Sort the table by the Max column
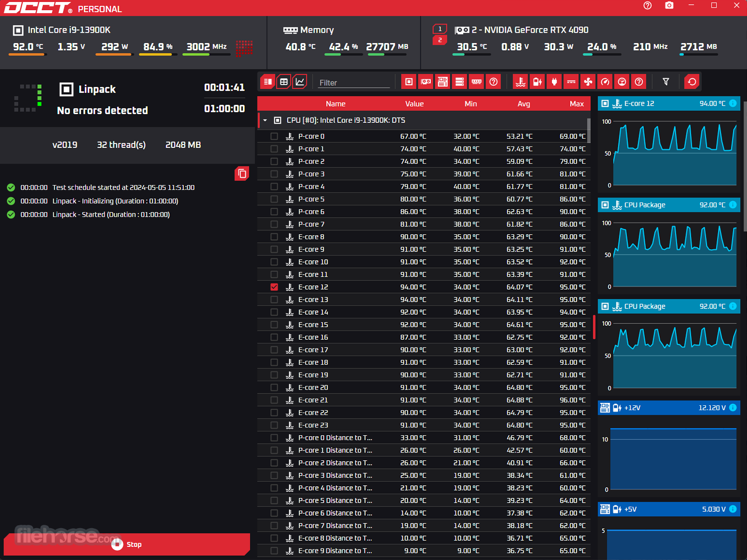The height and width of the screenshot is (560, 747). 577,104
